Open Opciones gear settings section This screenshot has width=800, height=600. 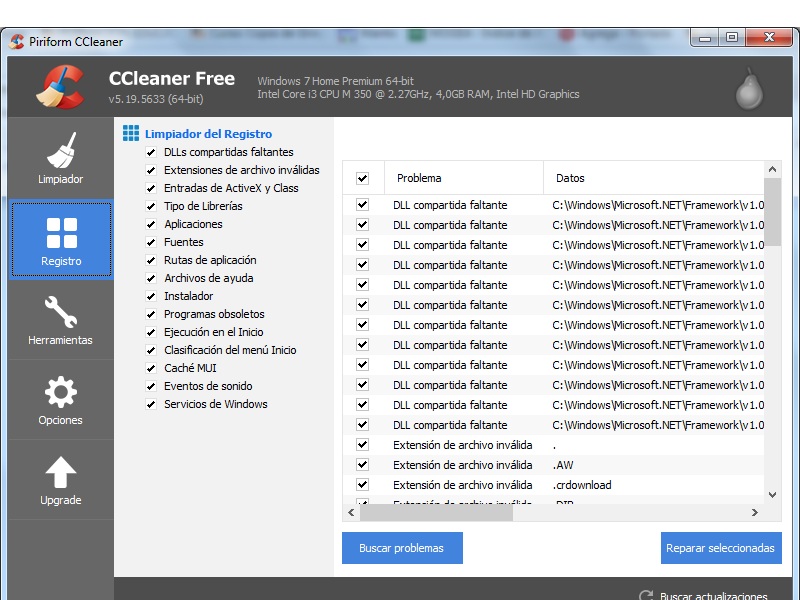click(61, 399)
